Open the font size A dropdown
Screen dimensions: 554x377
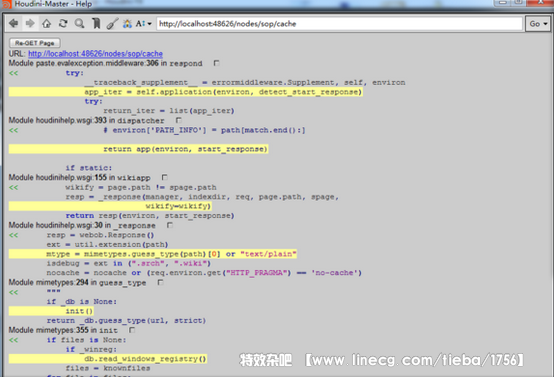point(143,23)
